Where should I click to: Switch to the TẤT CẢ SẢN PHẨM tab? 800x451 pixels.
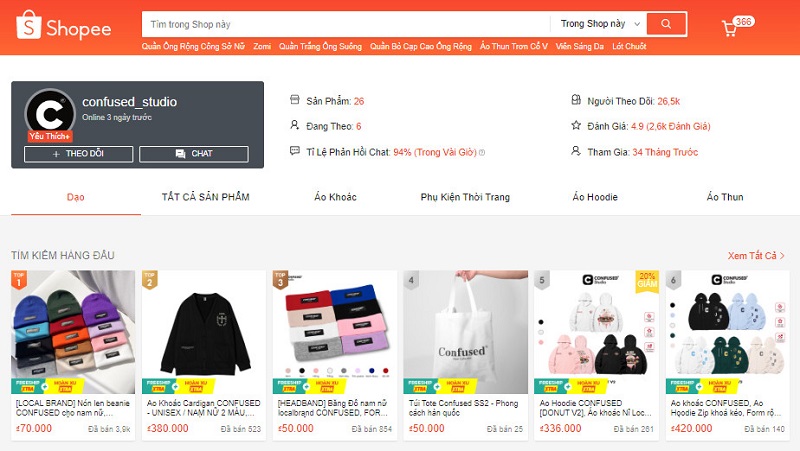tap(206, 197)
